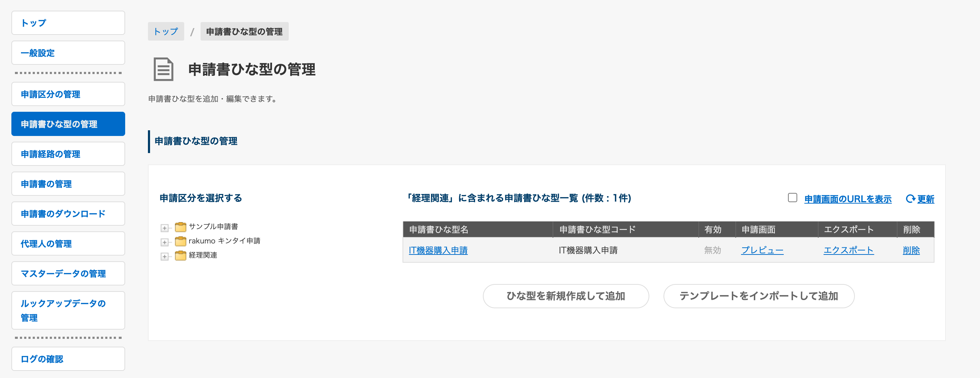This screenshot has height=378, width=980.
Task: Expand the サンプル申請書 tree node
Action: click(x=164, y=228)
